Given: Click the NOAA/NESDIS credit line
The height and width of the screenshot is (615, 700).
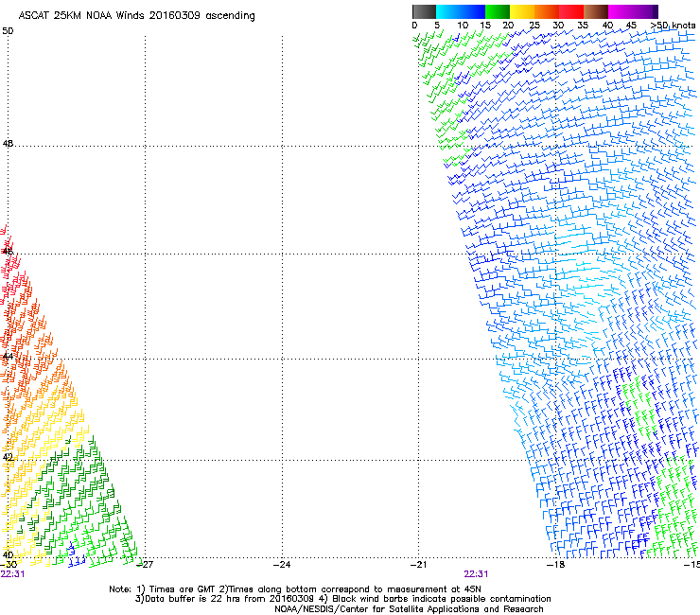Looking at the screenshot, I should pyautogui.click(x=409, y=609).
